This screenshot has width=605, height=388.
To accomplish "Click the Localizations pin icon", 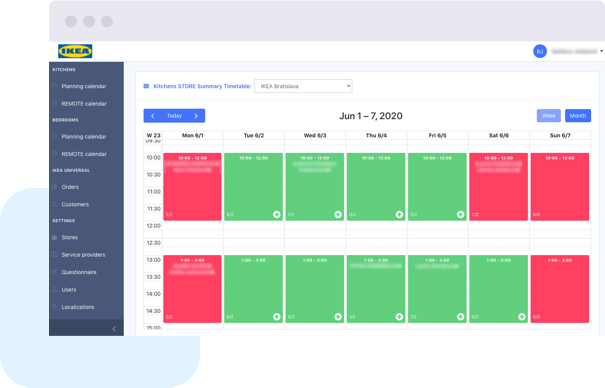I will (x=54, y=307).
